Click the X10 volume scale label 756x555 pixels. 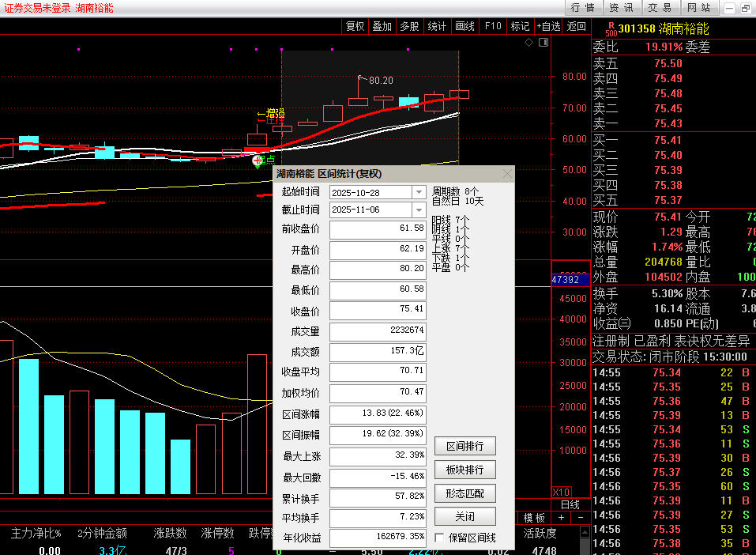click(x=561, y=492)
